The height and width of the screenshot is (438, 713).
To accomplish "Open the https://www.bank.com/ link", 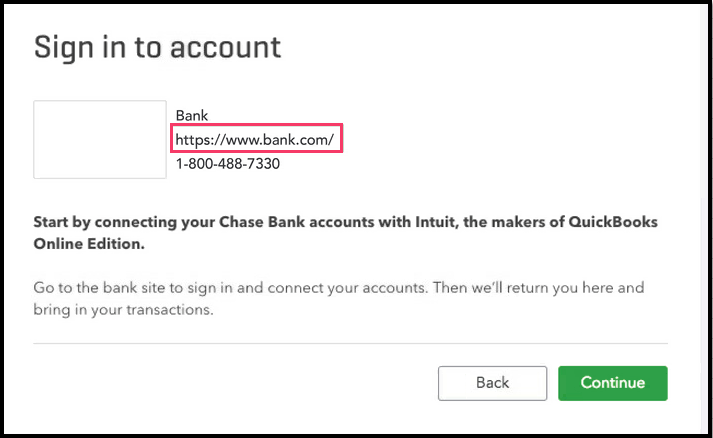I will [255, 140].
